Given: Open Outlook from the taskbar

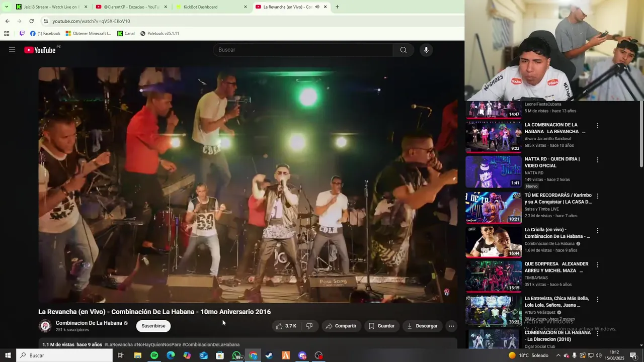Looking at the screenshot, I should pyautogui.click(x=203, y=355).
